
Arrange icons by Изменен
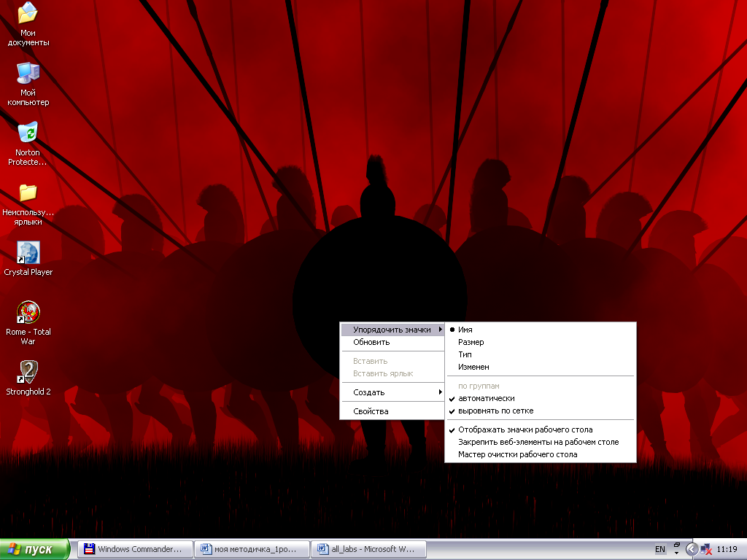(x=541, y=367)
